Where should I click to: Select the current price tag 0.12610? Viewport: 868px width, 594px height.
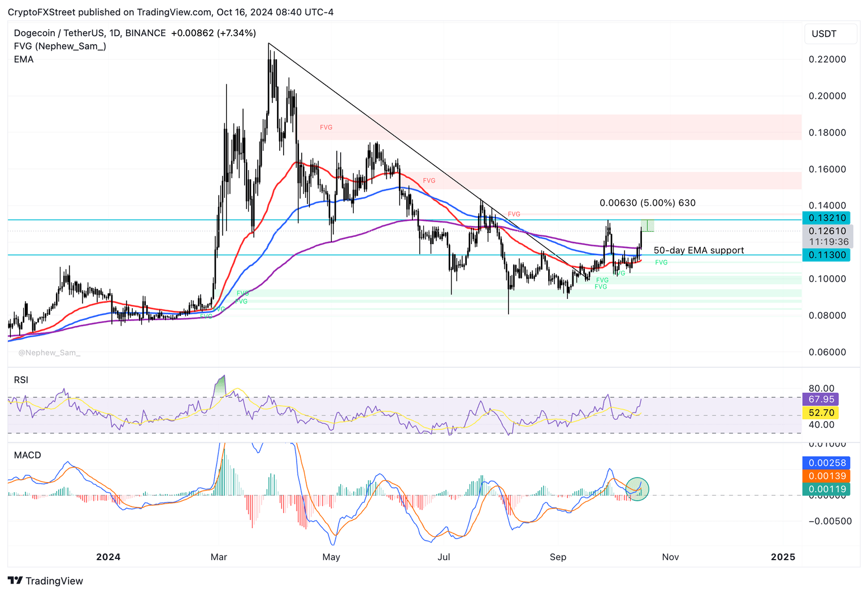click(x=827, y=231)
